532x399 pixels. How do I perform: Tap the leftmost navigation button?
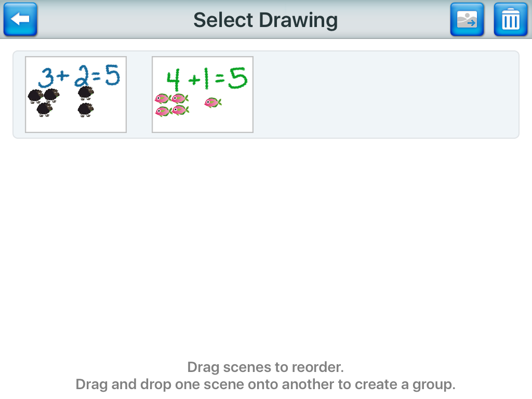click(20, 20)
